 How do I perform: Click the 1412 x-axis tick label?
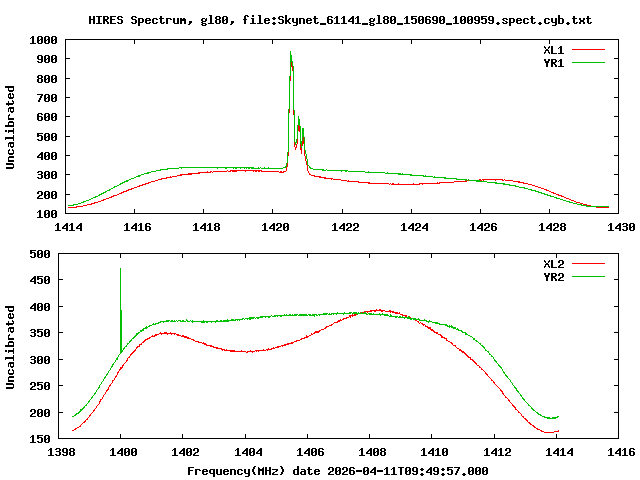497,452
